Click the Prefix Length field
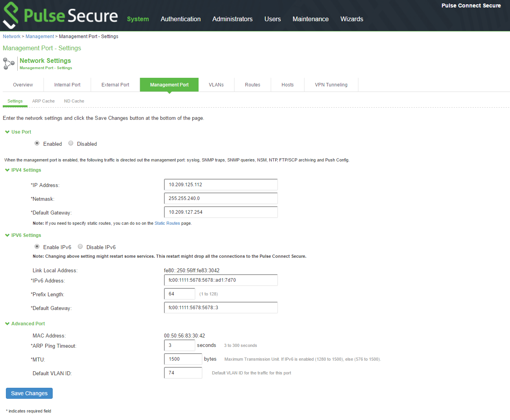The image size is (510, 420). click(179, 294)
